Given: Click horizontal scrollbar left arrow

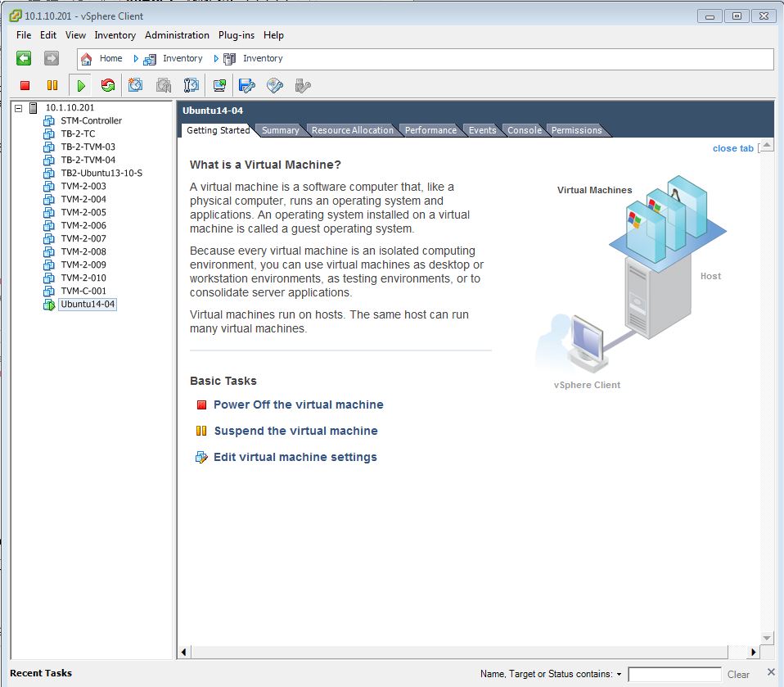Looking at the screenshot, I should [184, 652].
